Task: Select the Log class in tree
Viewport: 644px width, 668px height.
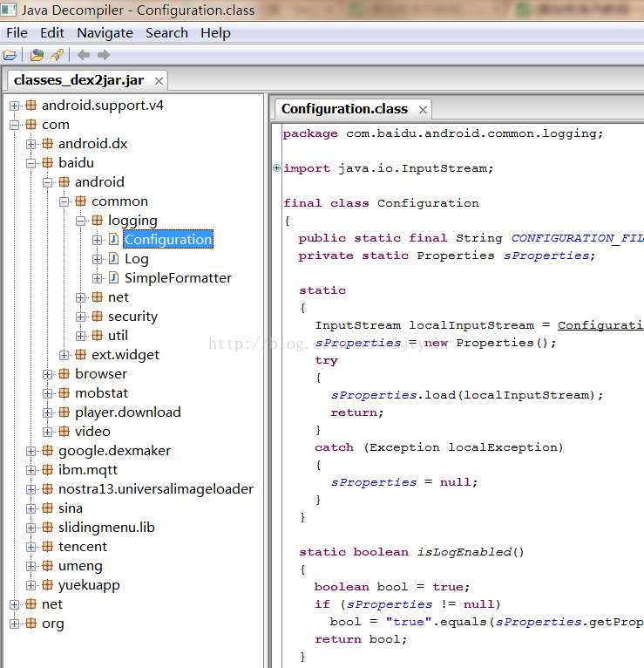Action: click(x=137, y=259)
